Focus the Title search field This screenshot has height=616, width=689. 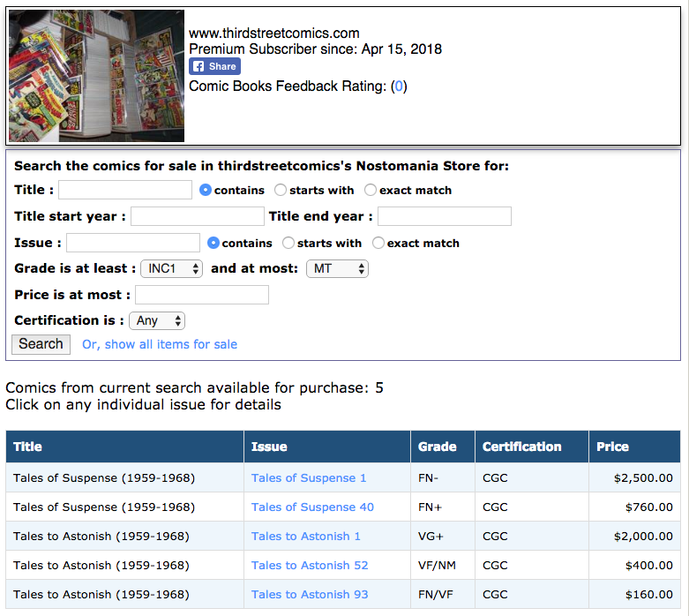coord(125,190)
